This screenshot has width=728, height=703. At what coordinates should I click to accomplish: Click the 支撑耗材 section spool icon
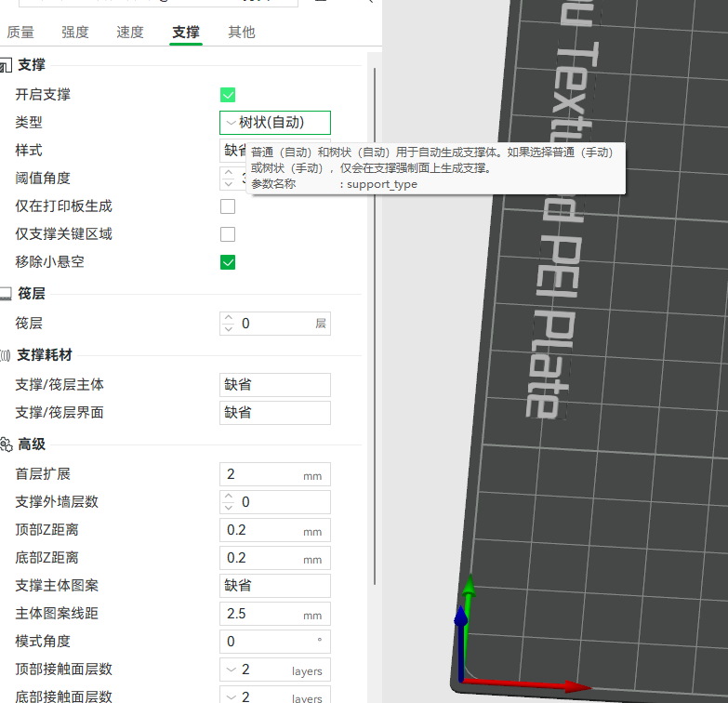[x=6, y=355]
